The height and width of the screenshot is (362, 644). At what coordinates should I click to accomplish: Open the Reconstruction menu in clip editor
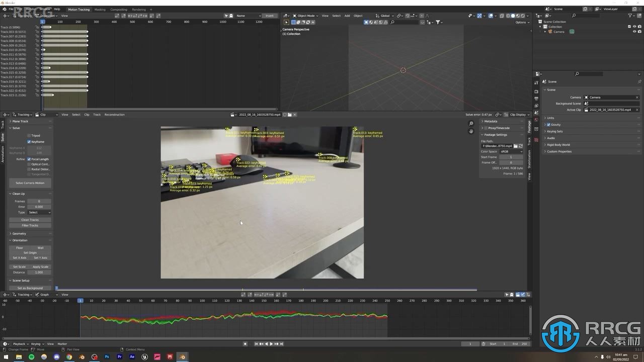point(114,115)
